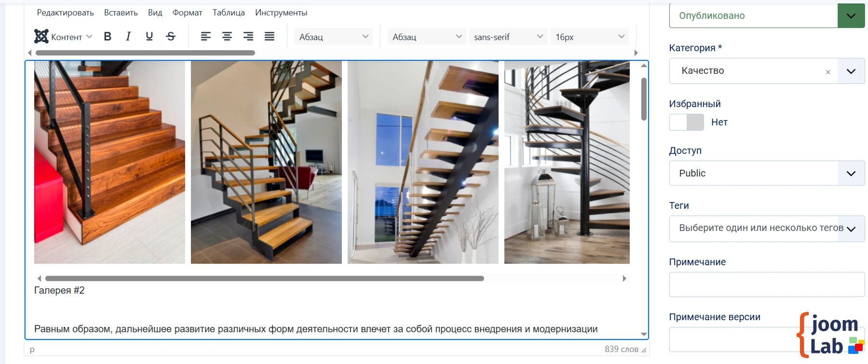The image size is (868, 364).
Task: Align text to the left
Action: click(x=206, y=37)
